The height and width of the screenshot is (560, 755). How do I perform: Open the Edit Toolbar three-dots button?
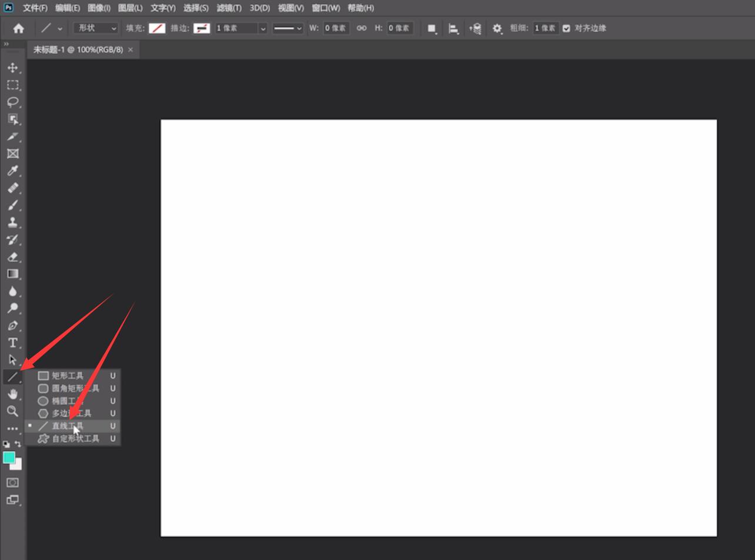pos(12,428)
